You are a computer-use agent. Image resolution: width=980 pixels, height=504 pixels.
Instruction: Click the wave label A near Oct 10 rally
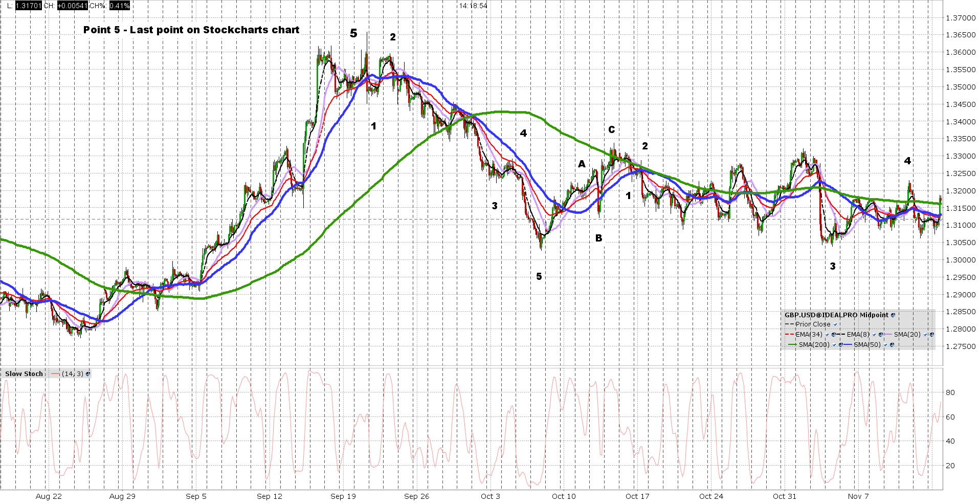[582, 164]
